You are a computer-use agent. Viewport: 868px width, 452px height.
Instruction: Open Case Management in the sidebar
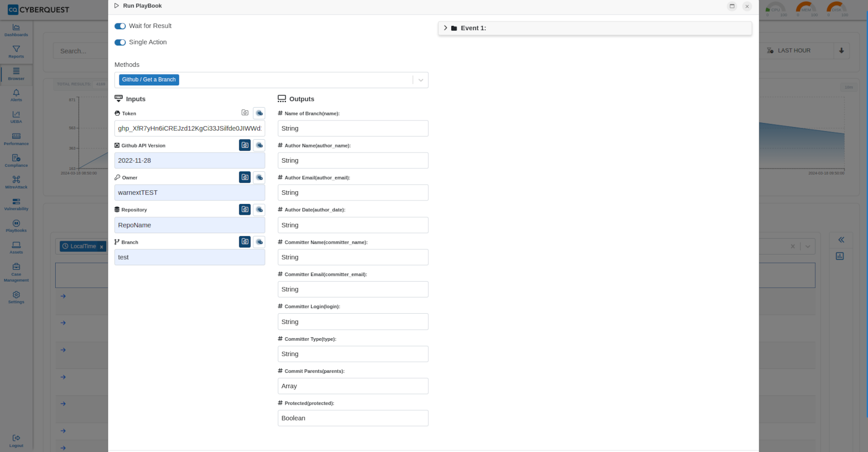tap(16, 273)
